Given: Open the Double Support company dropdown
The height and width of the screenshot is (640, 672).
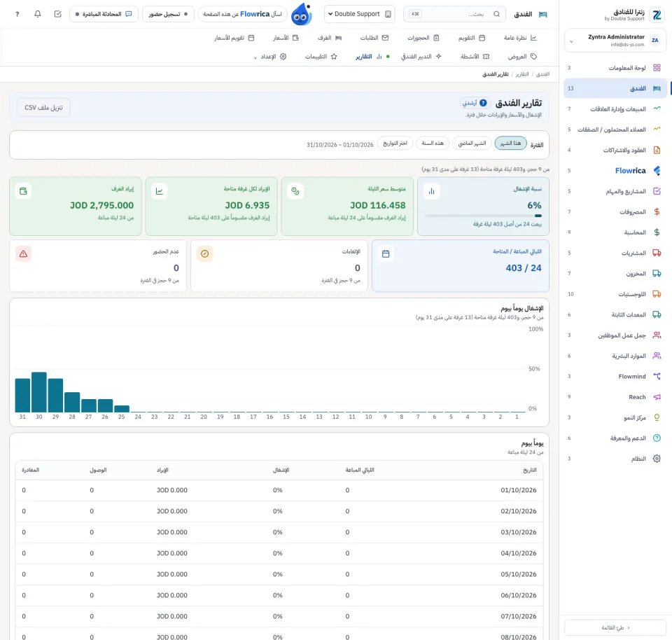Looking at the screenshot, I should click(360, 14).
